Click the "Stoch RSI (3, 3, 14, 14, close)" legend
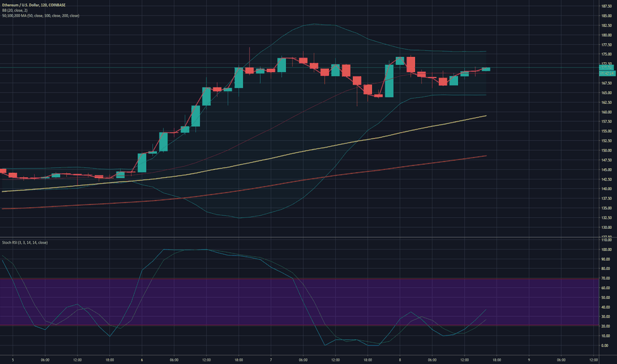The width and height of the screenshot is (617, 364). click(24, 242)
